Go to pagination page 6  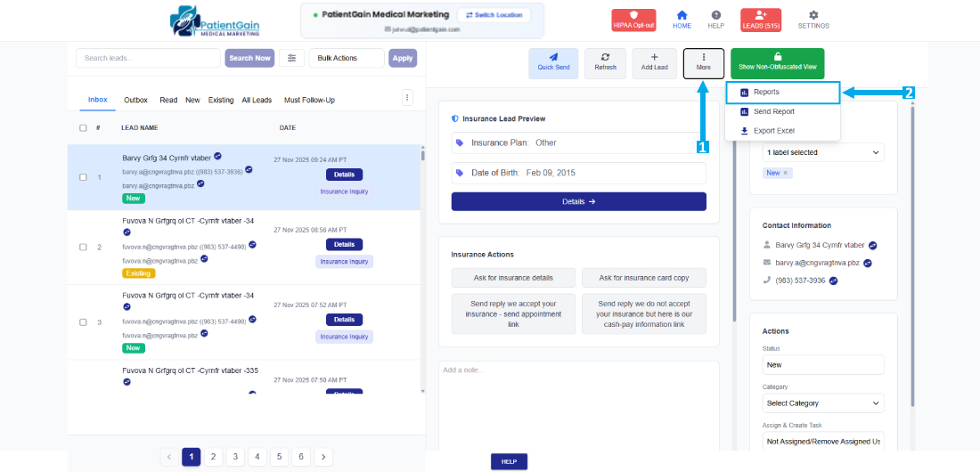point(300,457)
